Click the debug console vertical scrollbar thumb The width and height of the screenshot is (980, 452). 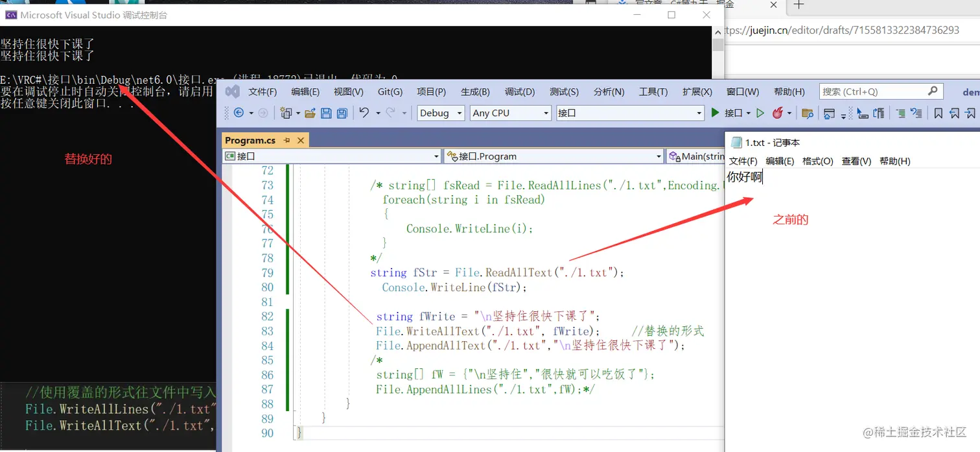(717, 45)
